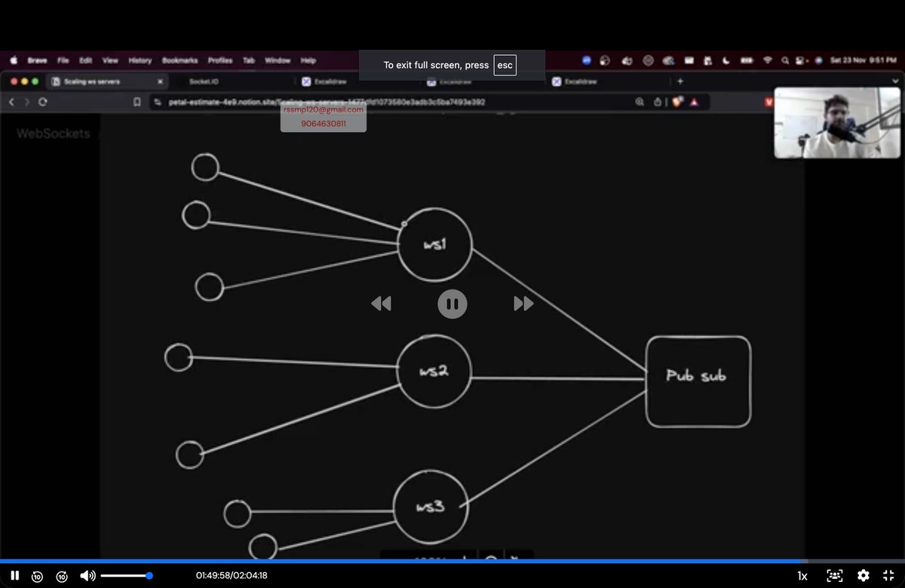
Task: Click the webcam video thumbnail
Action: point(837,122)
